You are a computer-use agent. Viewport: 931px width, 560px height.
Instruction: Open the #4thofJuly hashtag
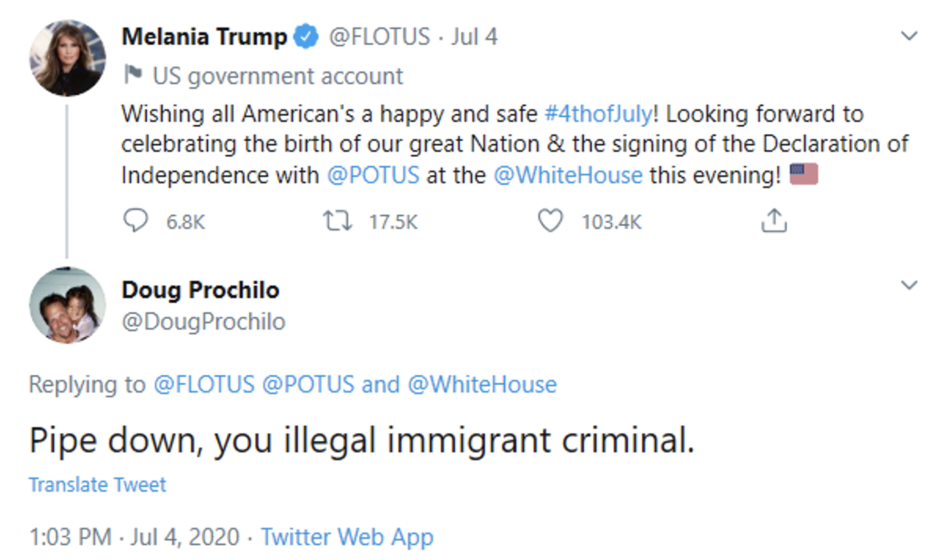(x=598, y=114)
